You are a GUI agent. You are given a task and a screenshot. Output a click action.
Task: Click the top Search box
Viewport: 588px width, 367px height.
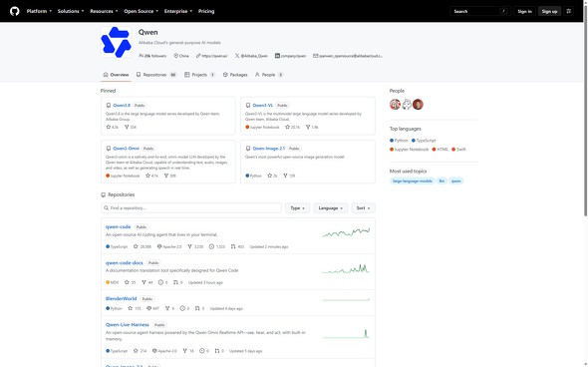[480, 11]
